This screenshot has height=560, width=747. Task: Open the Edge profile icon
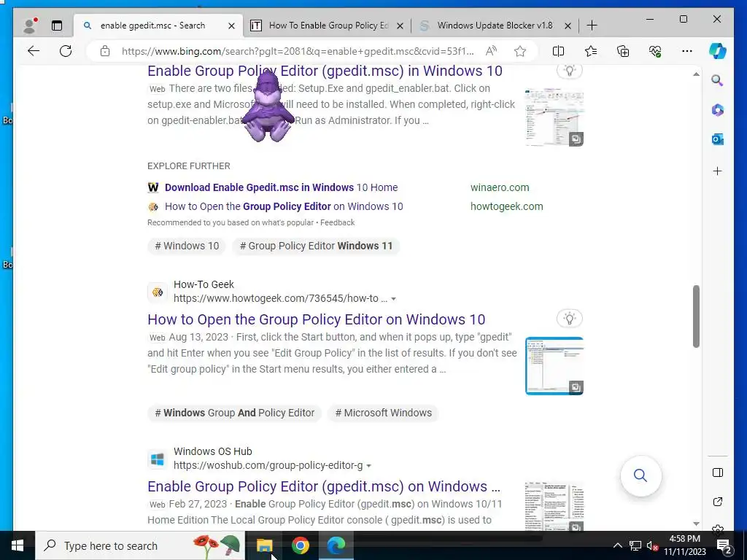click(x=30, y=26)
